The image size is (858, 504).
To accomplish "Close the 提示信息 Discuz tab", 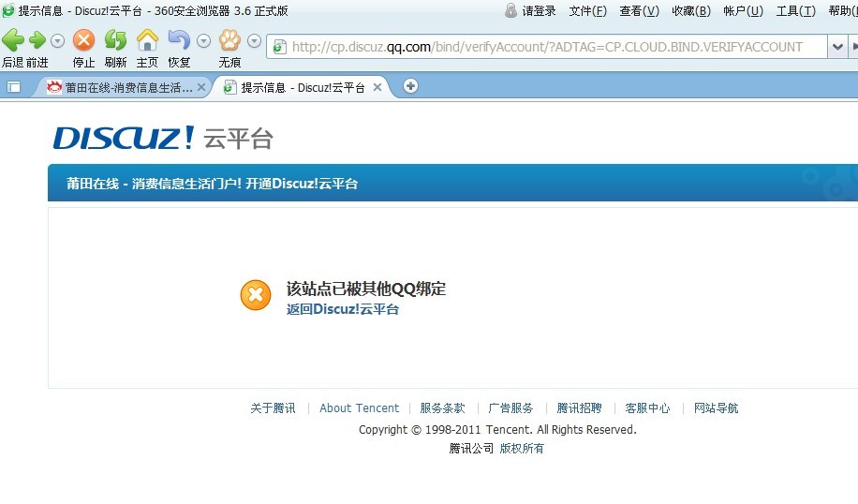I will click(x=377, y=87).
